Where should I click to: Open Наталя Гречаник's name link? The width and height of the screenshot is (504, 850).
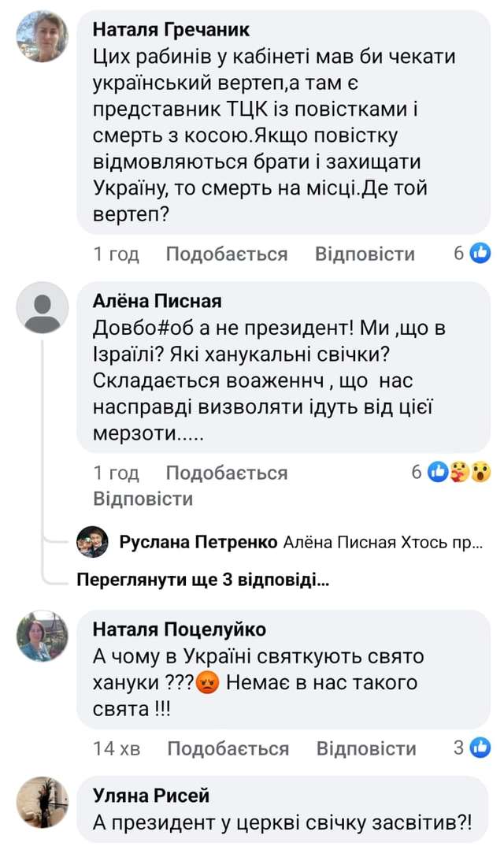pos(171,30)
